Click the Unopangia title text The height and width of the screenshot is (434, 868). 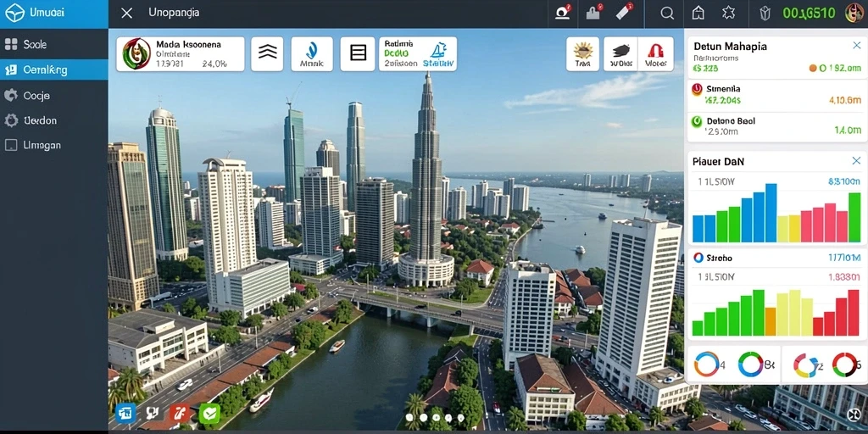[174, 13]
